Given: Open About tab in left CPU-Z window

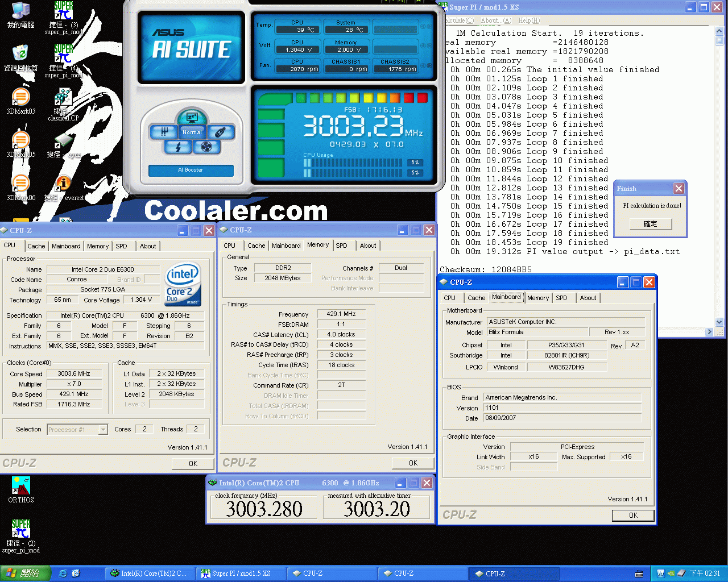Looking at the screenshot, I should 148,246.
